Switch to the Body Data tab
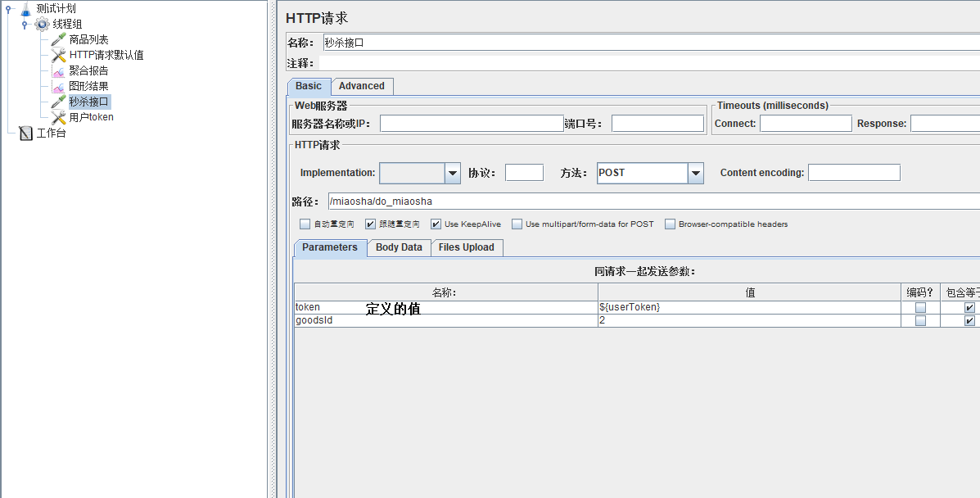The image size is (980, 498). click(399, 247)
